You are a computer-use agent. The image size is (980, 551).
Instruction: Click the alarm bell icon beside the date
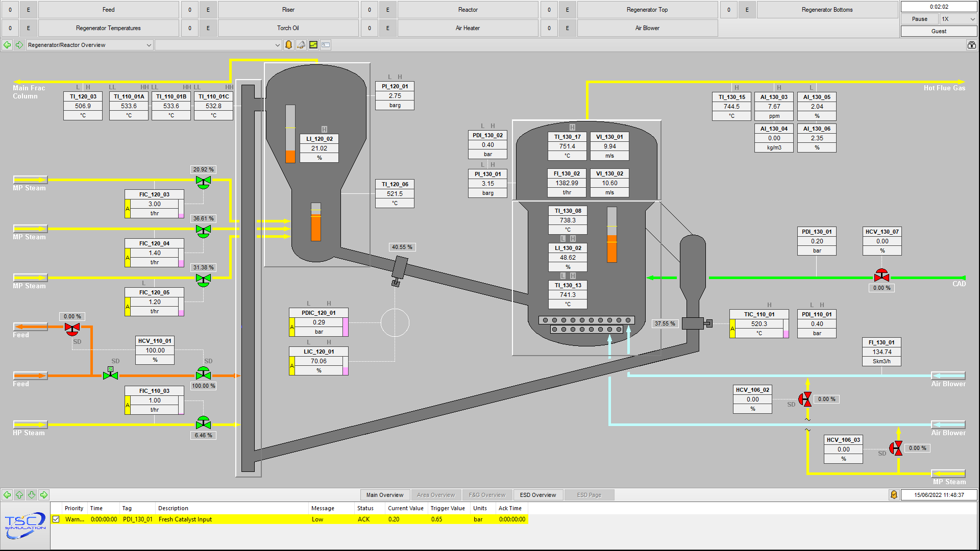(x=894, y=495)
